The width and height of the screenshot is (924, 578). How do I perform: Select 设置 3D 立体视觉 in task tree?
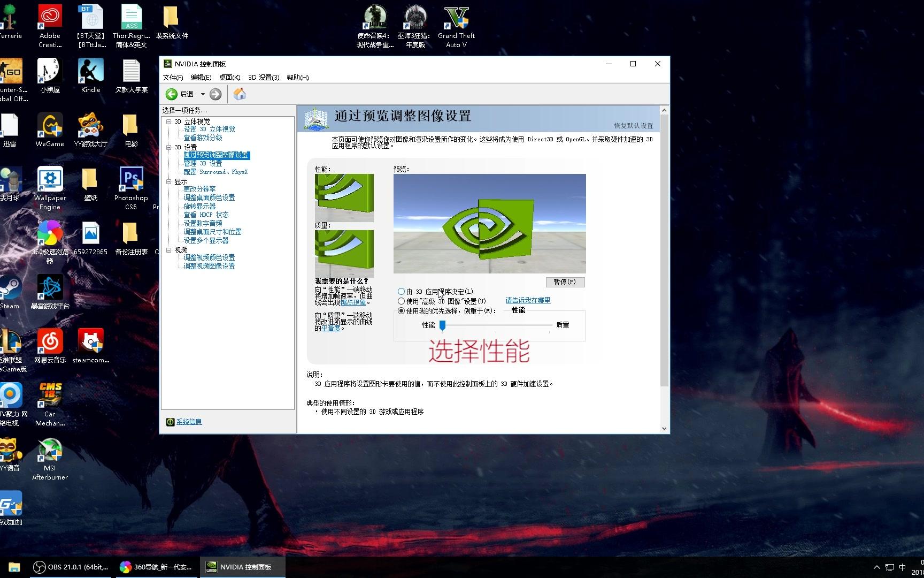(210, 130)
